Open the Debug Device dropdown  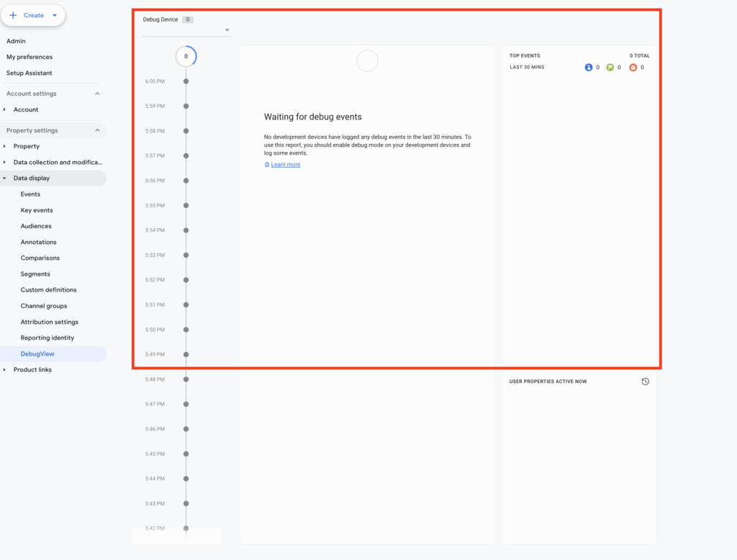[x=186, y=30]
